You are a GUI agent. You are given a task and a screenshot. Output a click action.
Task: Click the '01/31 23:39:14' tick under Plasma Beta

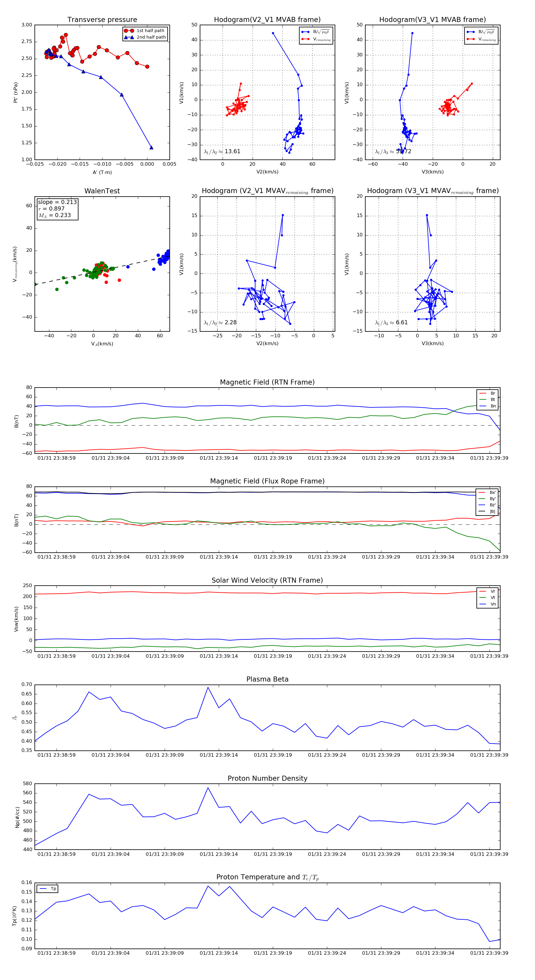pyautogui.click(x=218, y=755)
